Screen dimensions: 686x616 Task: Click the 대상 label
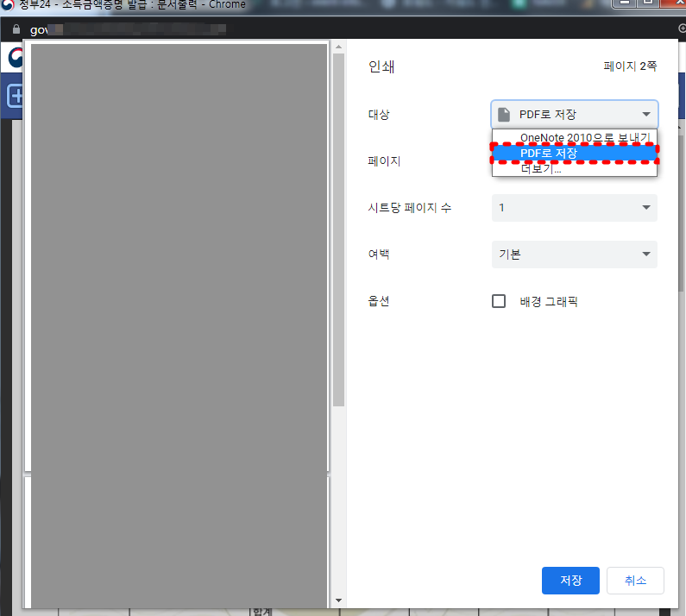[x=379, y=115]
